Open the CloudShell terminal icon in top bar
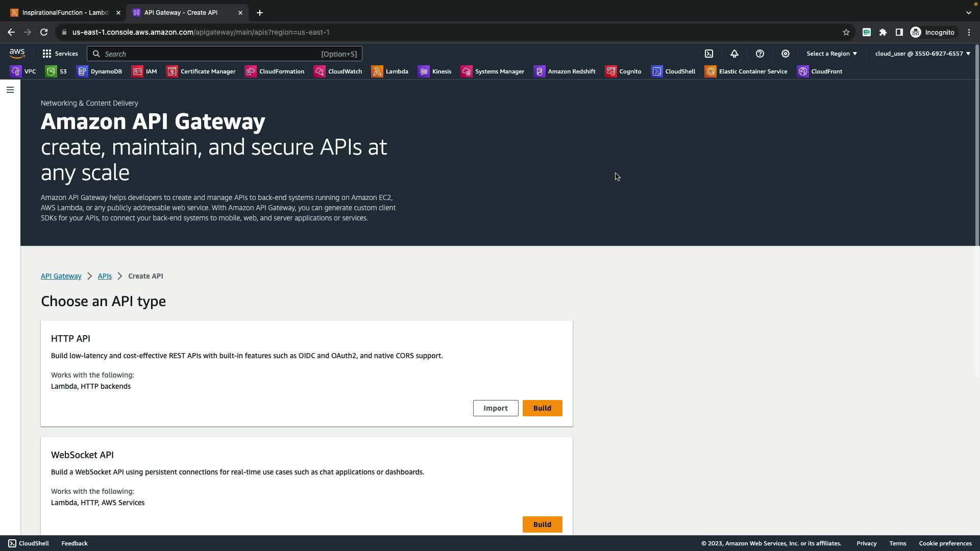The width and height of the screenshot is (980, 551). tap(709, 54)
